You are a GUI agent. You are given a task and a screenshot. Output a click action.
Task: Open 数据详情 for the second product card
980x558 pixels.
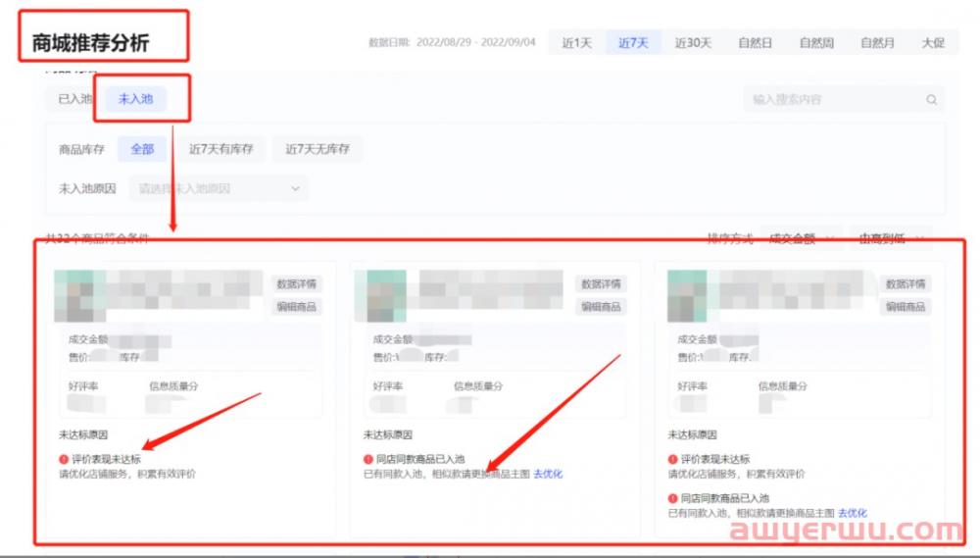(601, 284)
